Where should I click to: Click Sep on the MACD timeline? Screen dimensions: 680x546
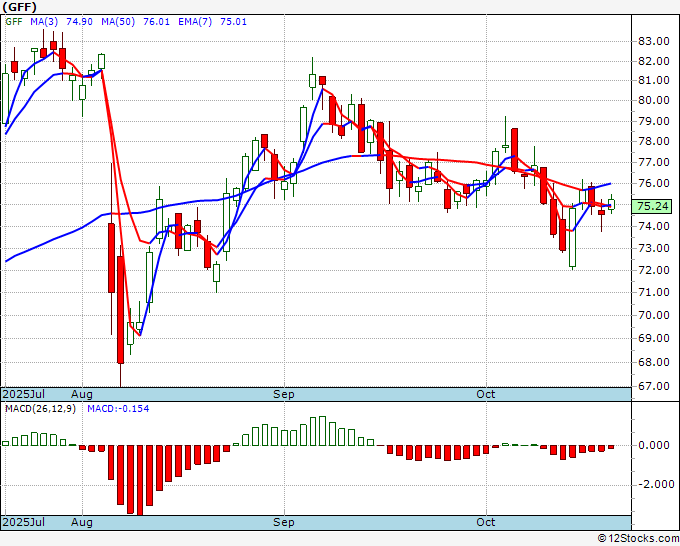click(x=284, y=522)
